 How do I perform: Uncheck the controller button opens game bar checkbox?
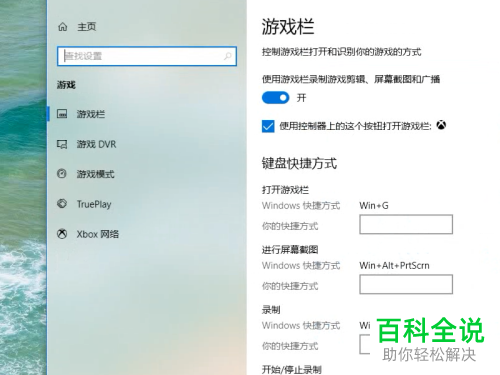pyautogui.click(x=268, y=126)
